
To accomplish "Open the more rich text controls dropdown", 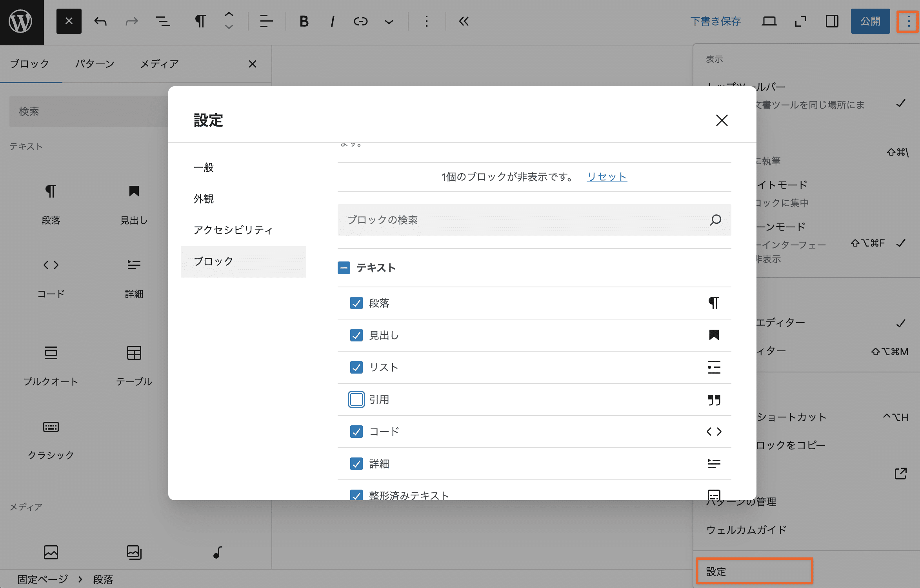I will click(x=389, y=22).
